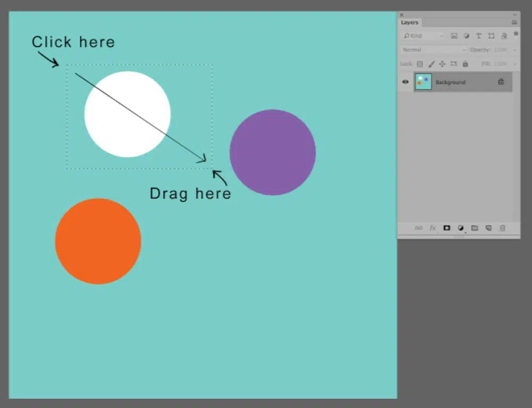This screenshot has height=408, width=532.
Task: Create a new layer group folder
Action: click(x=475, y=228)
